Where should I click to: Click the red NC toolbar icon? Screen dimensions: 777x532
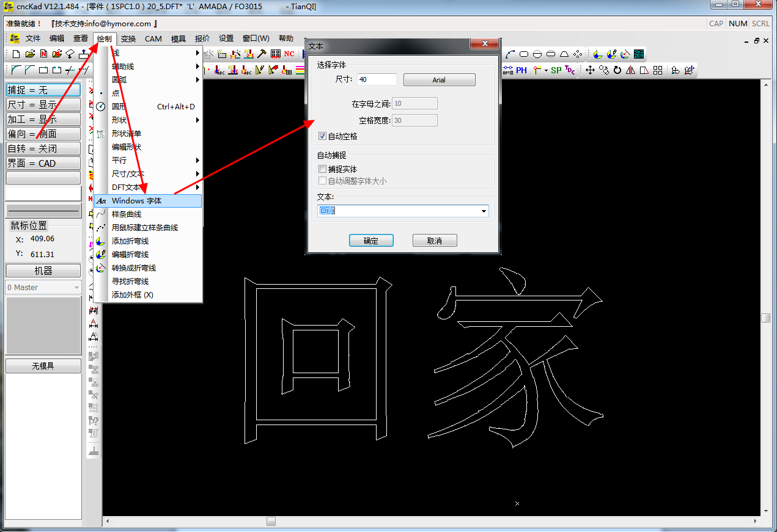point(289,54)
